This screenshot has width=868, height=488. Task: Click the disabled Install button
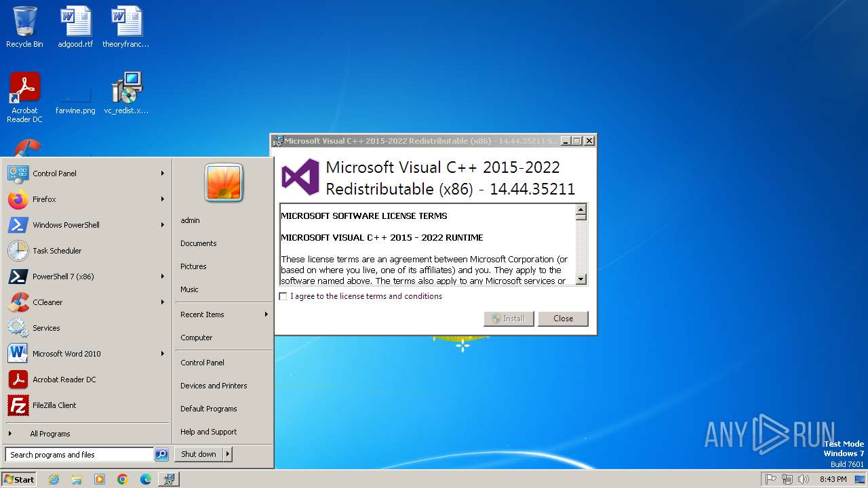[x=509, y=319]
